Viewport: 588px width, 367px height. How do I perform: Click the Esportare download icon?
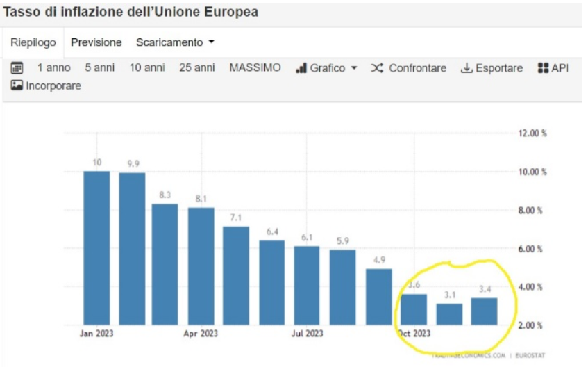467,68
